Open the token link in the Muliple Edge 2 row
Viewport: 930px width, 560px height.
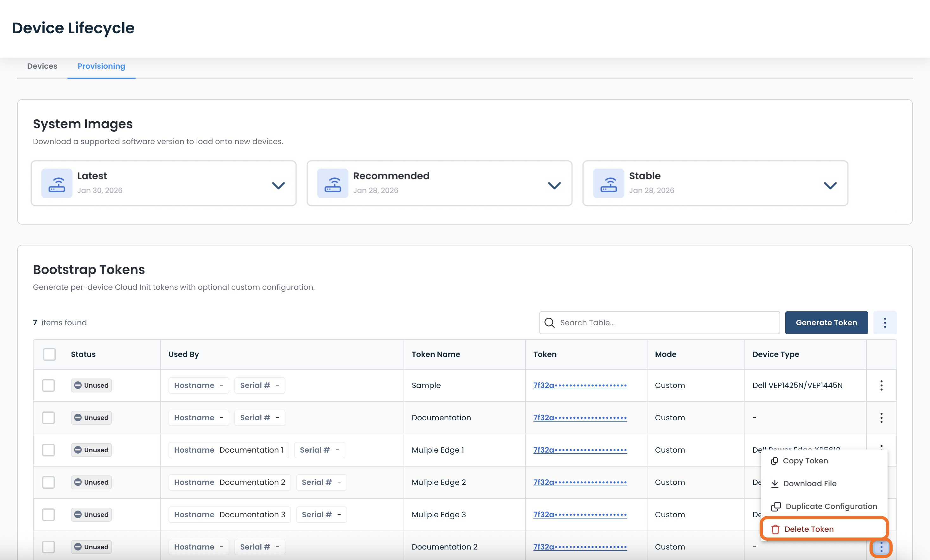[580, 482]
